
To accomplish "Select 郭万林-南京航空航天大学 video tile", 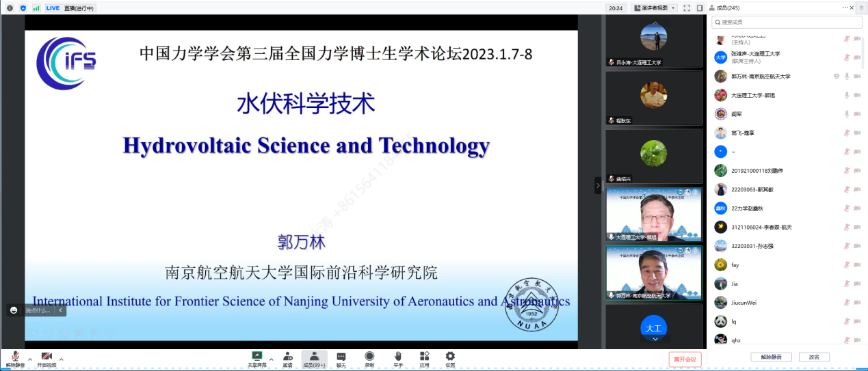I will (654, 273).
